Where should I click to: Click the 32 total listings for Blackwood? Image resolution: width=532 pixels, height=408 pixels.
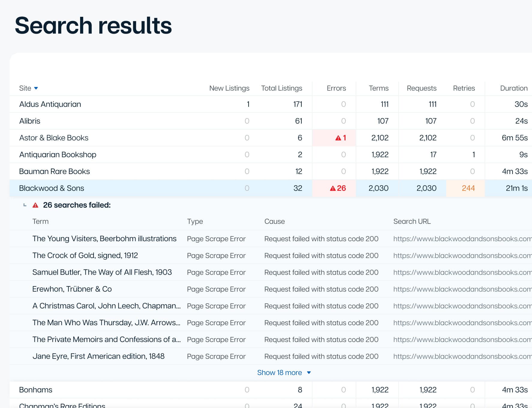coord(298,188)
